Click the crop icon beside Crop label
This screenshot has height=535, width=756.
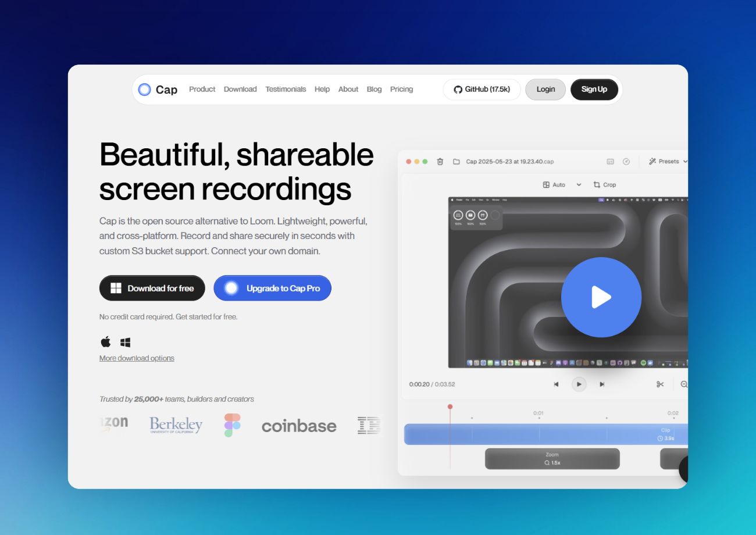pyautogui.click(x=597, y=185)
